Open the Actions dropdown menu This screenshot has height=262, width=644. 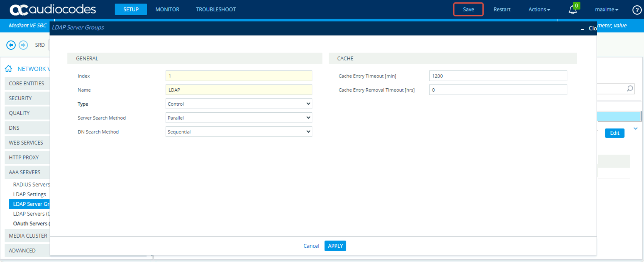tap(539, 9)
